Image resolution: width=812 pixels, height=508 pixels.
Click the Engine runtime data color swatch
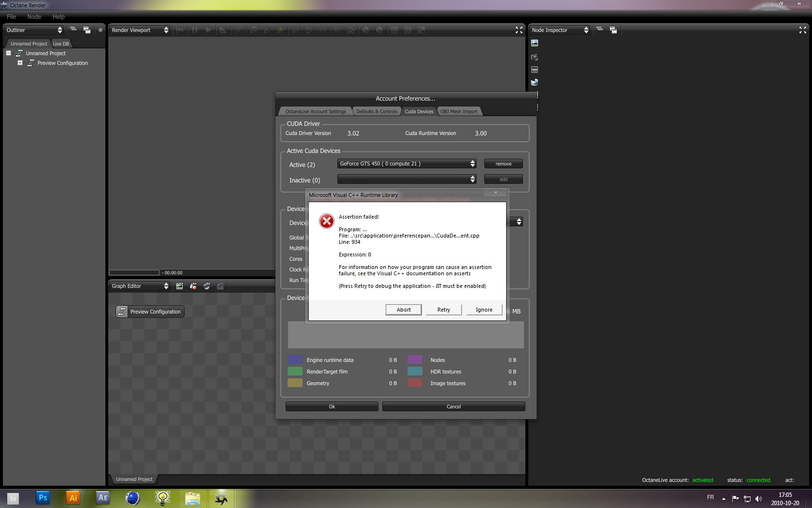point(295,359)
